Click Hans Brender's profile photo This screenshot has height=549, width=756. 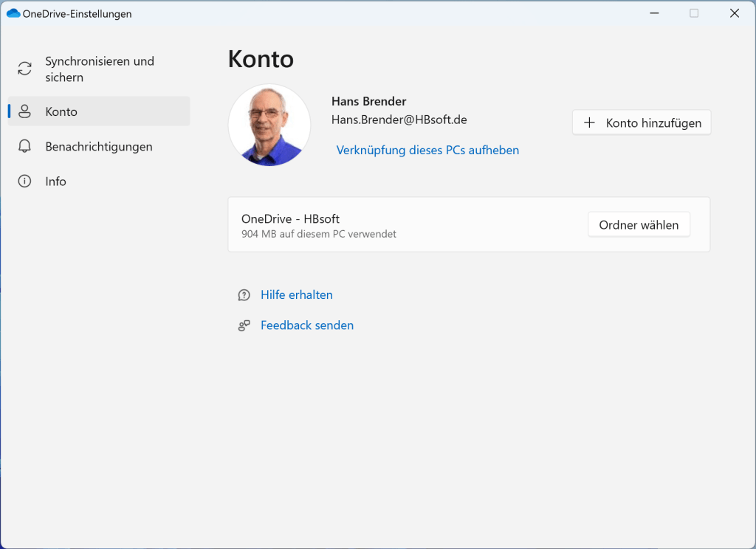click(x=269, y=125)
